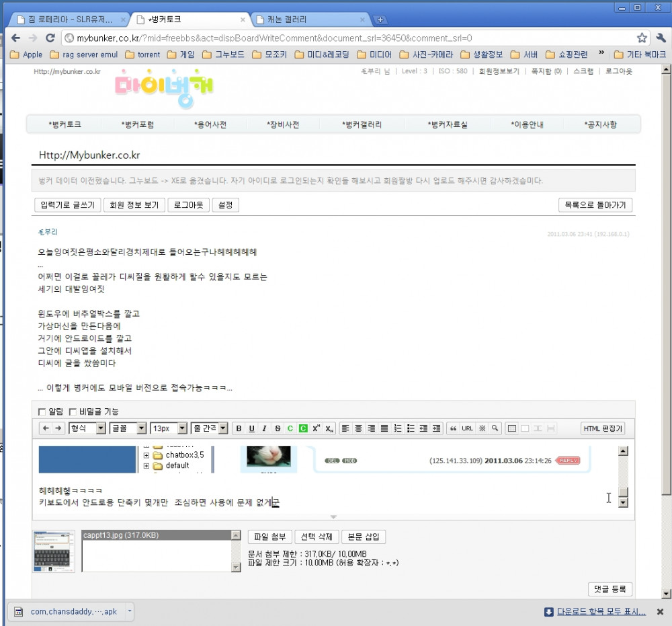Open the *벙커갤러리 menu

point(362,124)
